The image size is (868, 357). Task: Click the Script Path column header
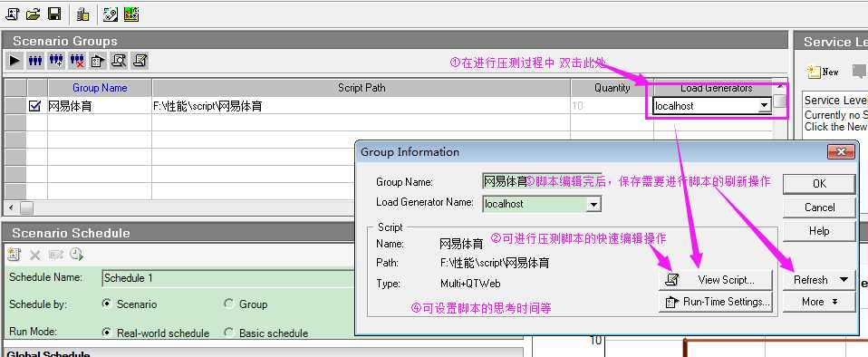point(362,88)
